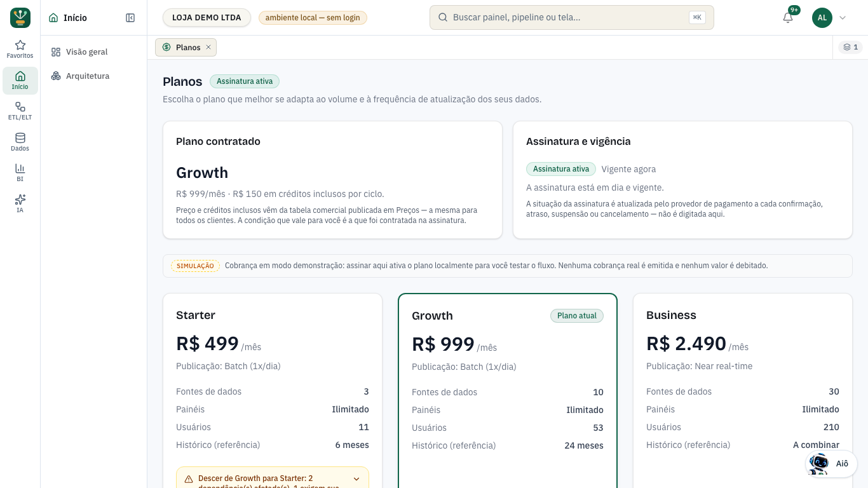Open notifications bell

(x=788, y=18)
